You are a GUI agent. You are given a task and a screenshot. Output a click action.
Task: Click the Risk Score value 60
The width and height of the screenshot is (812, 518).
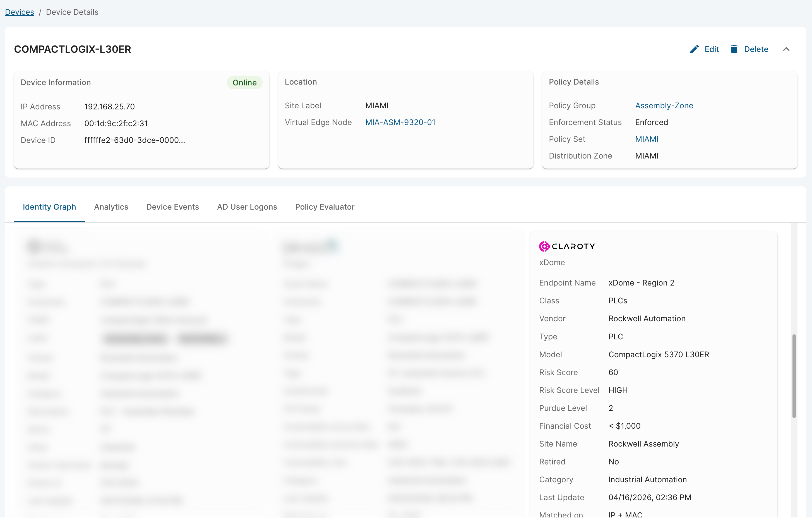pyautogui.click(x=613, y=372)
